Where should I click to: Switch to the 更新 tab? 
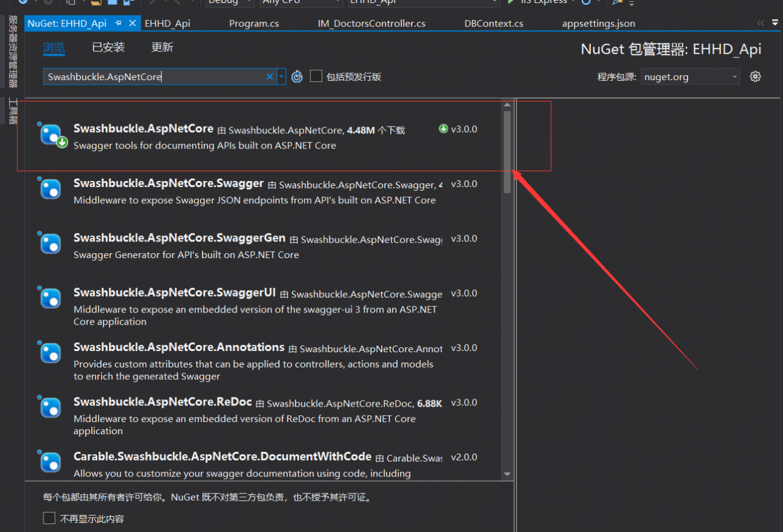click(162, 48)
